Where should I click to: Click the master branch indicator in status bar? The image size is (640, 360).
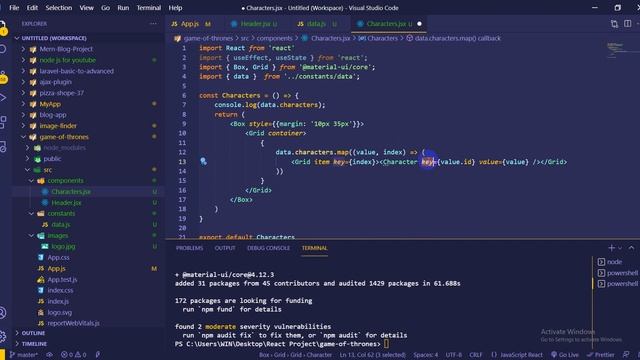point(24,355)
